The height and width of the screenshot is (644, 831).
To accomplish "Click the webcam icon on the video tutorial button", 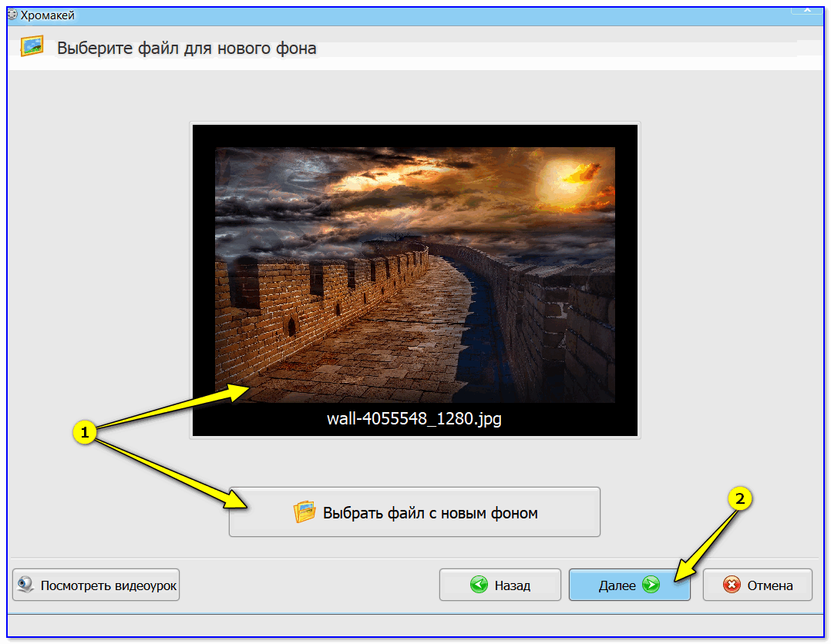I will point(26,585).
